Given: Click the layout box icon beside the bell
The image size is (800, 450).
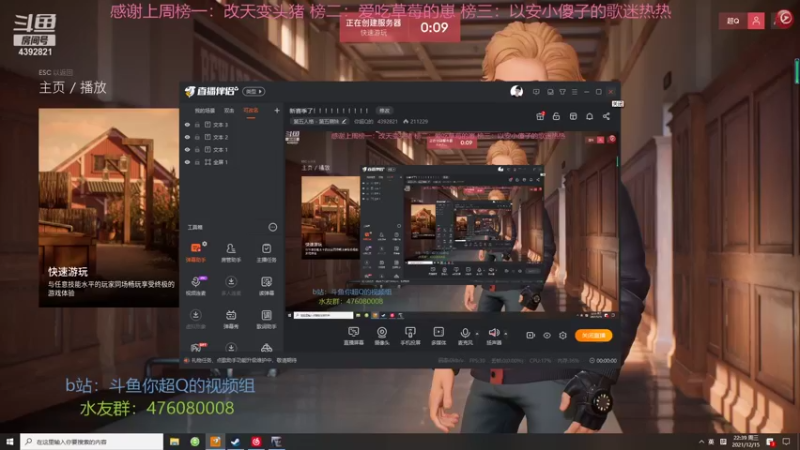Looking at the screenshot, I should pos(573,116).
